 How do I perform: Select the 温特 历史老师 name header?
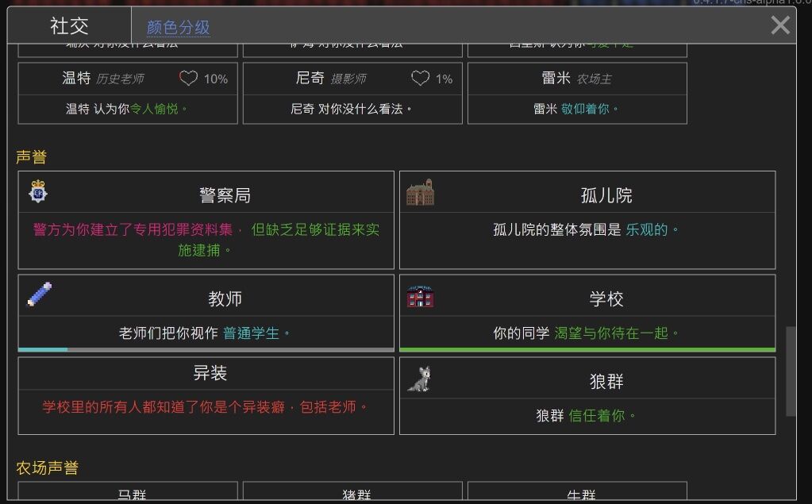(x=103, y=79)
